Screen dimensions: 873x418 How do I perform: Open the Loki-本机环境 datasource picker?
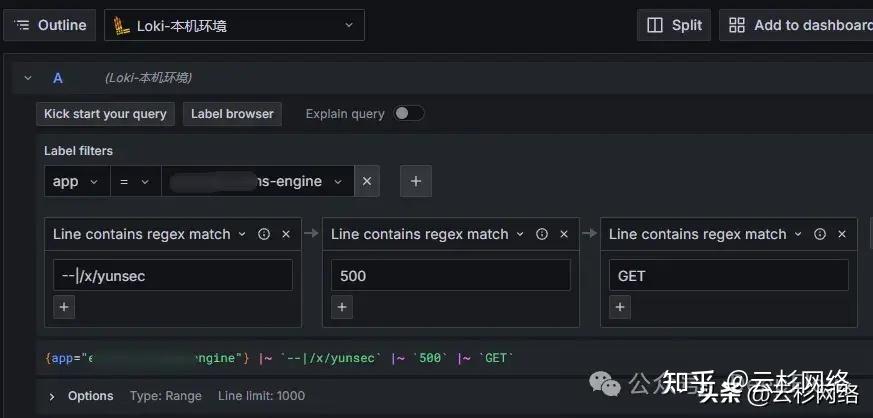click(x=234, y=25)
